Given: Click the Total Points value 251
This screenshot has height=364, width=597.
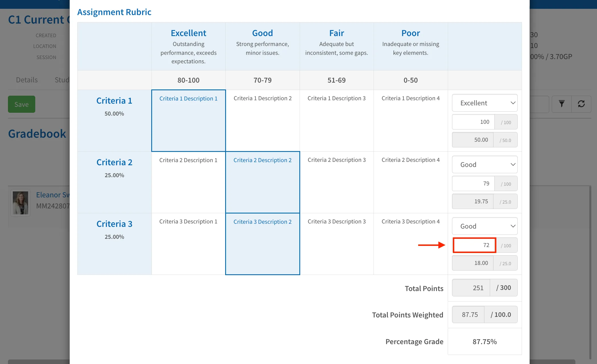Looking at the screenshot, I should click(471, 288).
